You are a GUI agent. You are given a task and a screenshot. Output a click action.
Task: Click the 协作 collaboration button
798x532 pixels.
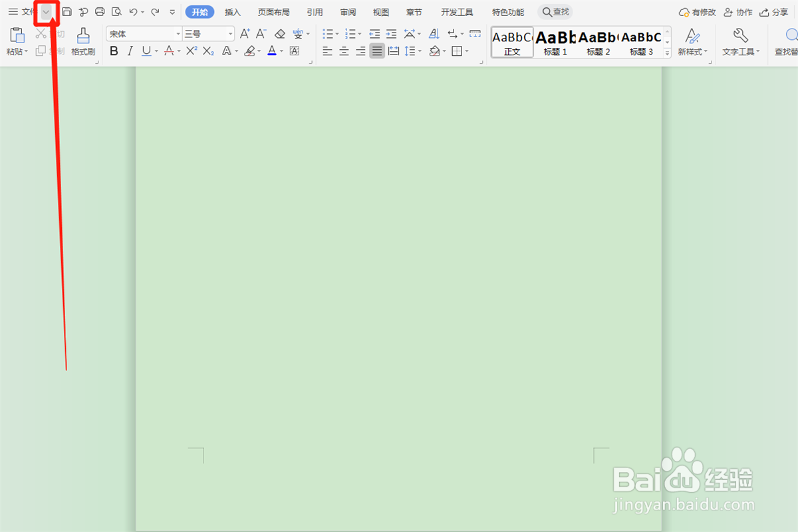click(x=737, y=12)
